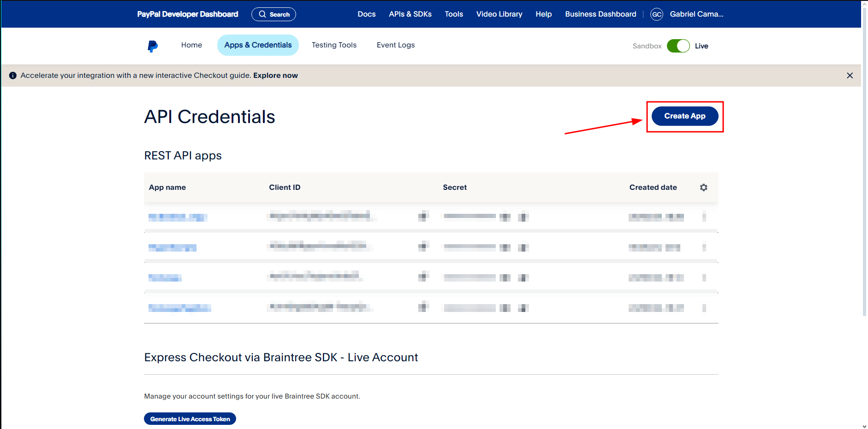Copy Client ID in first app row
The height and width of the screenshot is (429, 868).
click(x=423, y=216)
